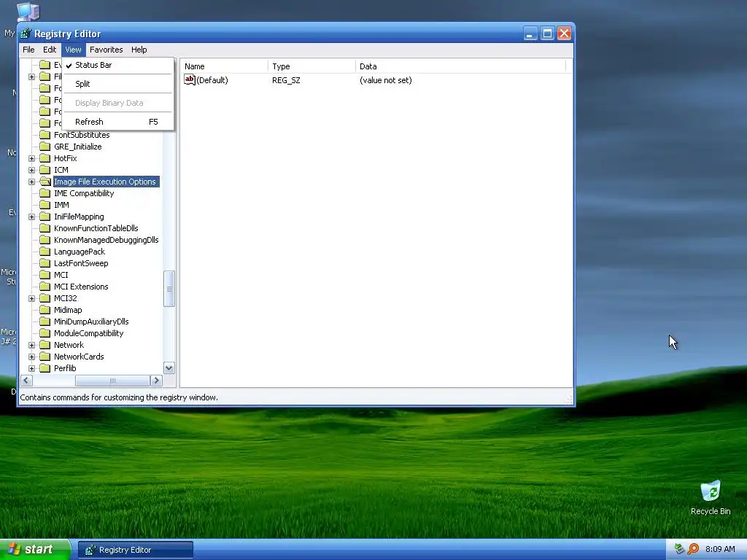Expand the Network key
747x560 pixels.
pyautogui.click(x=31, y=345)
